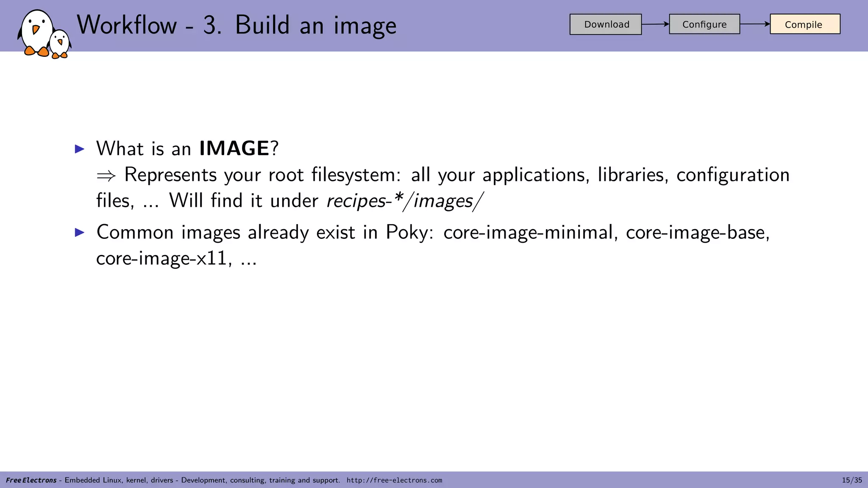Click the text core-image-base
This screenshot has height=488, width=868.
pyautogui.click(x=696, y=233)
